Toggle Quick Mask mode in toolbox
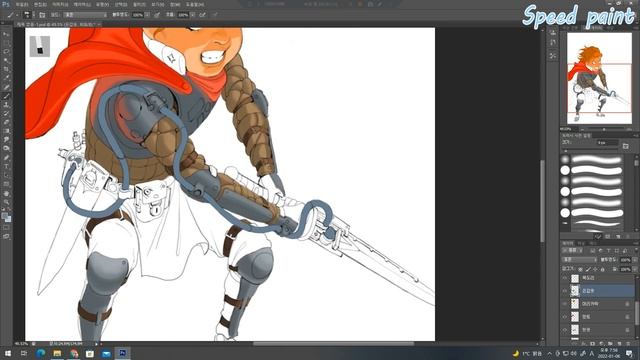This screenshot has height=360, width=640. pos(6,227)
